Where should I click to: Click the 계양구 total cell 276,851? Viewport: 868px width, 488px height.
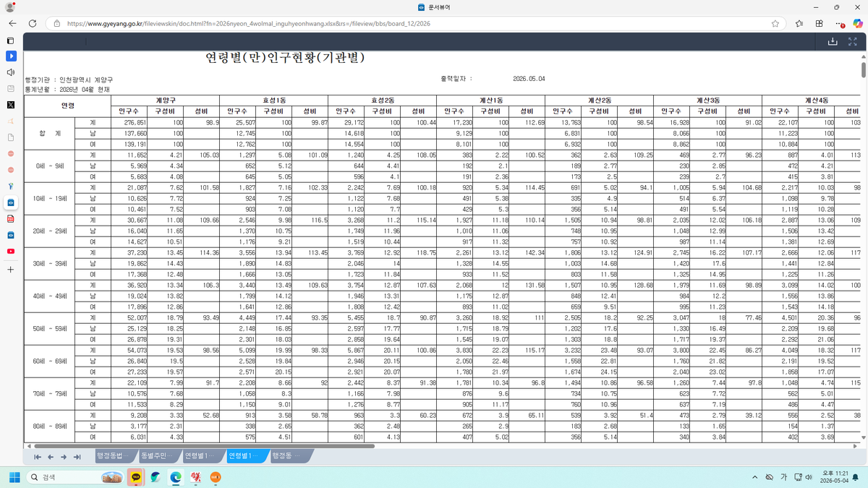[x=130, y=123]
